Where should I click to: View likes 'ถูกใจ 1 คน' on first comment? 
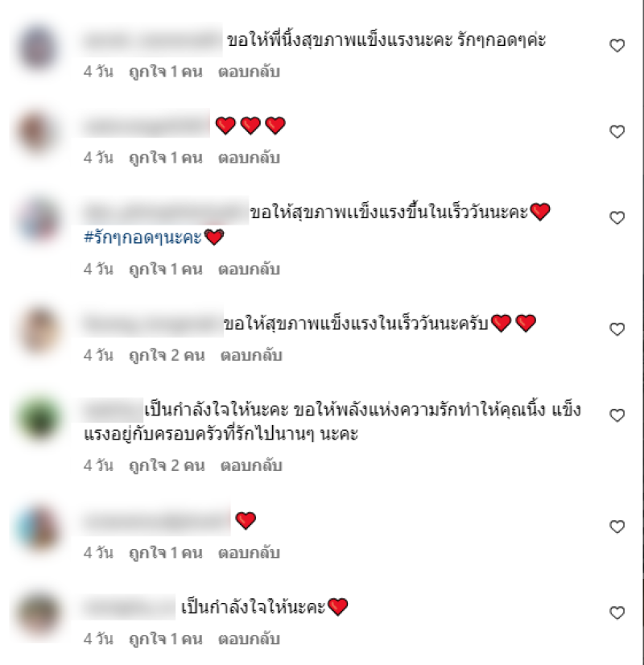[165, 72]
